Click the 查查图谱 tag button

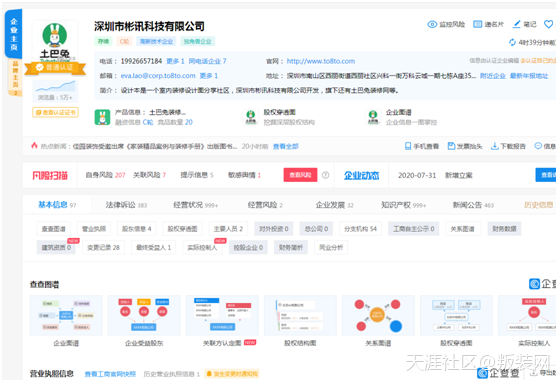click(54, 229)
